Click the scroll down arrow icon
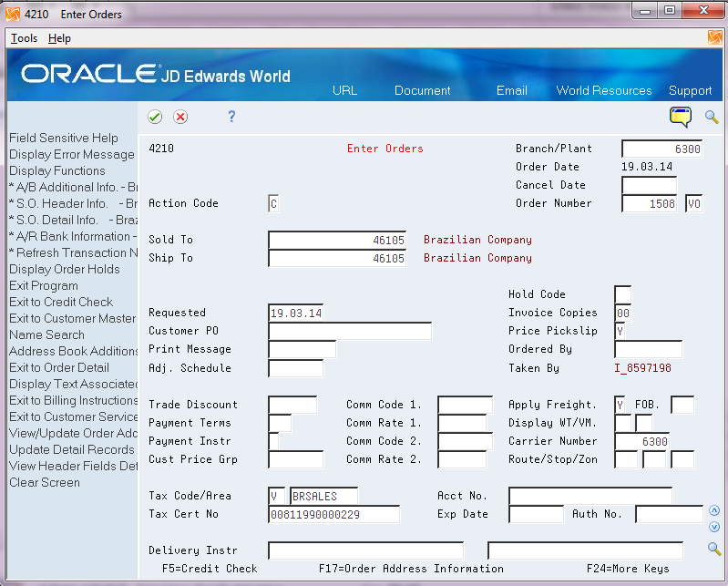 pos(714,527)
